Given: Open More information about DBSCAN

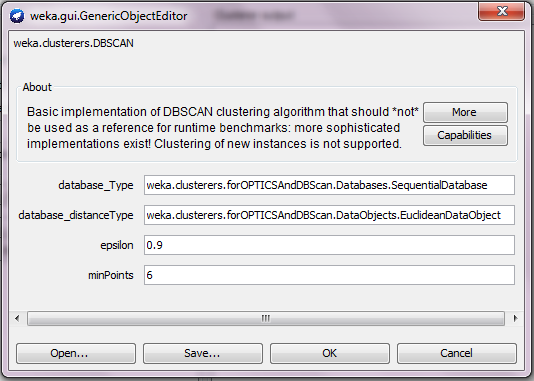Looking at the screenshot, I should tap(465, 112).
